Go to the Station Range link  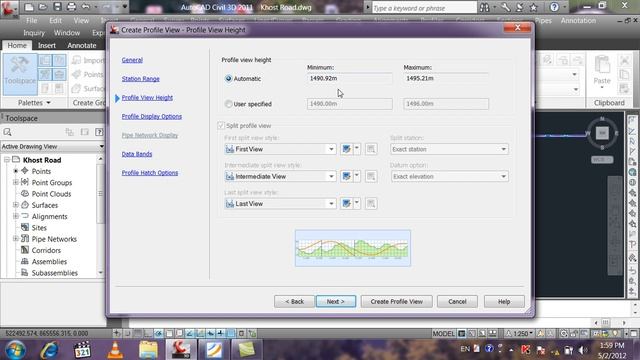140,78
